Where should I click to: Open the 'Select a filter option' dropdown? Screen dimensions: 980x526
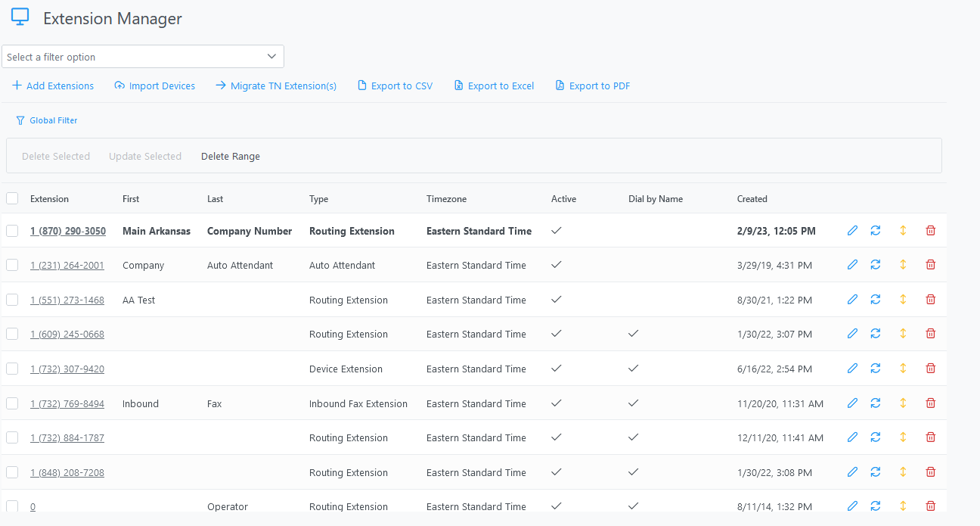143,57
